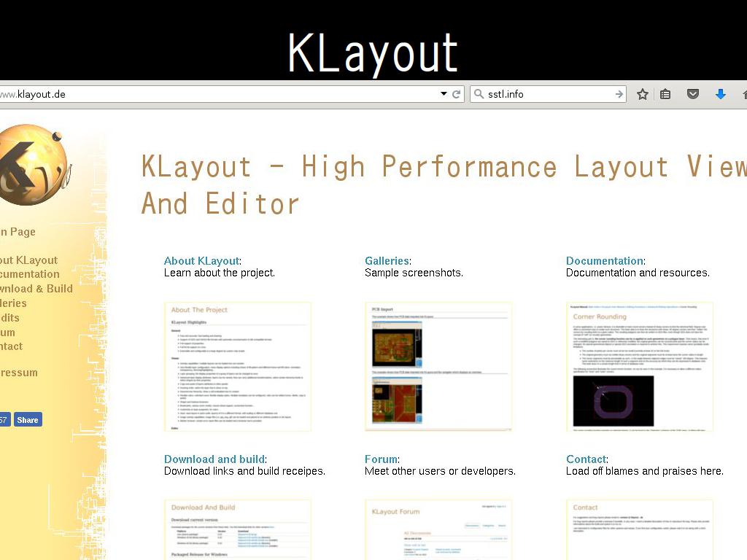Open the Contact page thumbnail
This screenshot has height=560, width=747.
(x=639, y=529)
